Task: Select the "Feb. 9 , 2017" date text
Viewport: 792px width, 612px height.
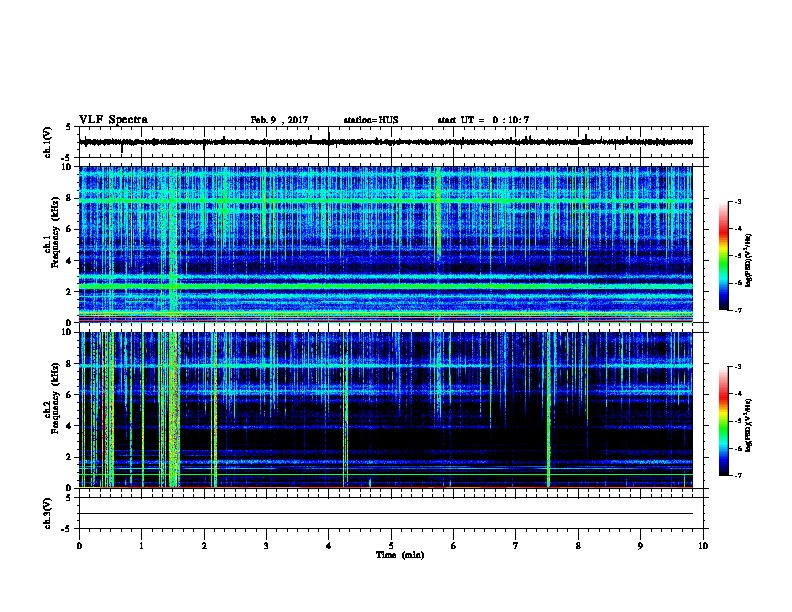Action: (279, 120)
